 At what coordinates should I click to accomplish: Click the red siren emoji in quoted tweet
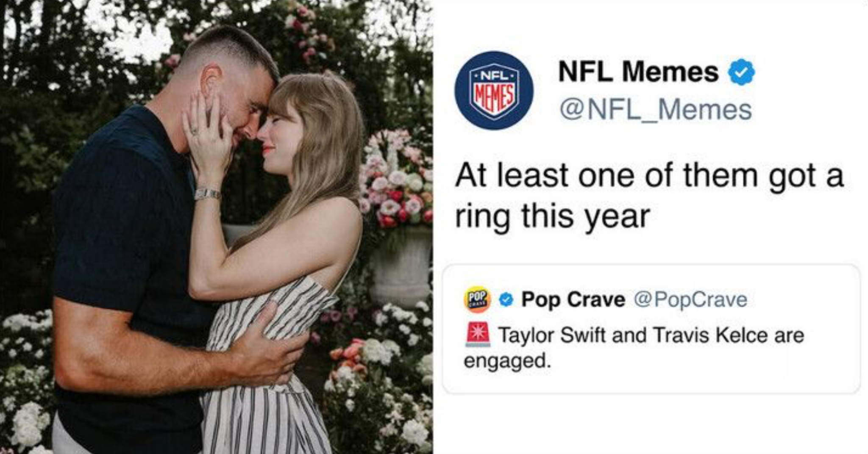tap(478, 335)
